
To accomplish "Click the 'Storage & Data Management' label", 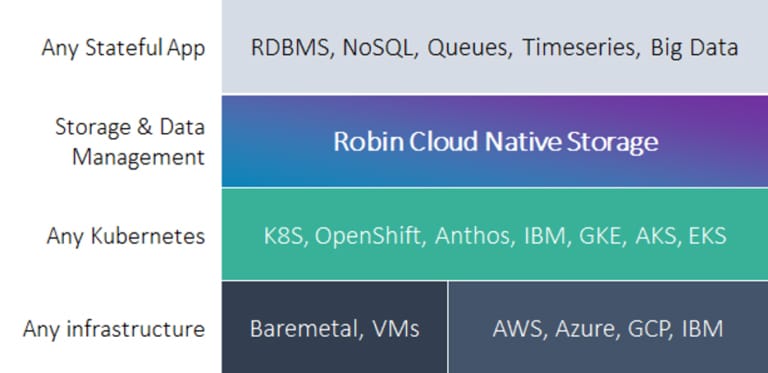I will (x=130, y=142).
